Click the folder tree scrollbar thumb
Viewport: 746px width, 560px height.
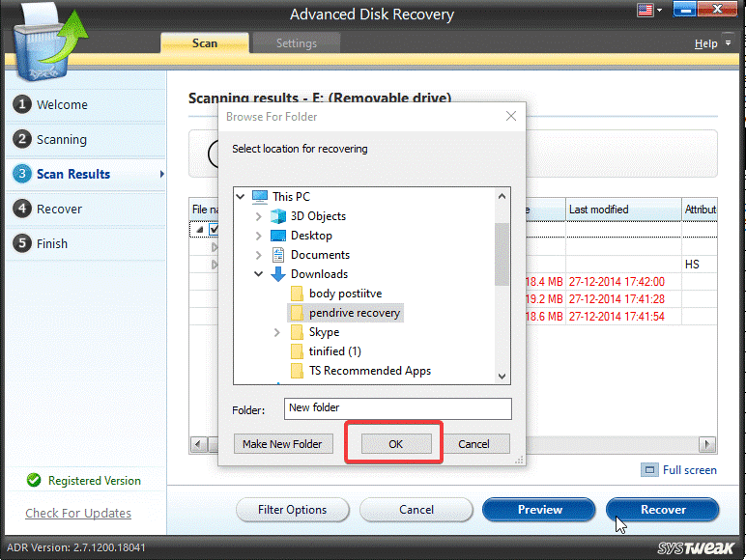(x=502, y=254)
